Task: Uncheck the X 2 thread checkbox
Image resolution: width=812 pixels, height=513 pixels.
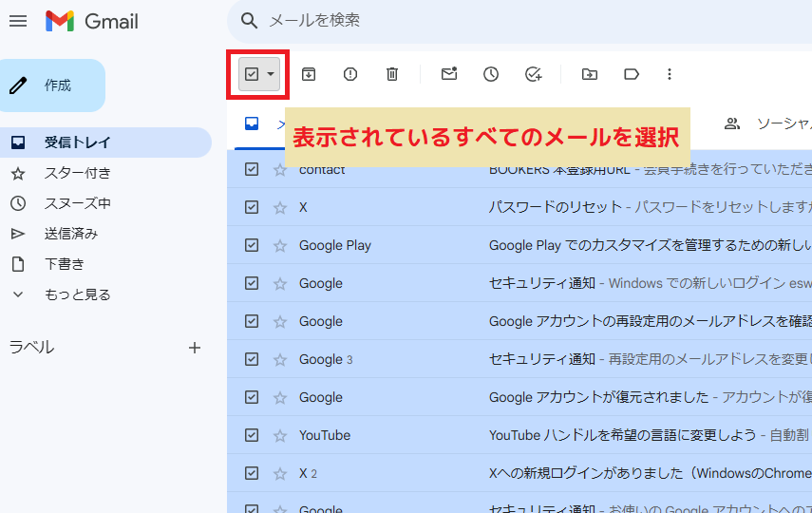Action: coord(252,473)
